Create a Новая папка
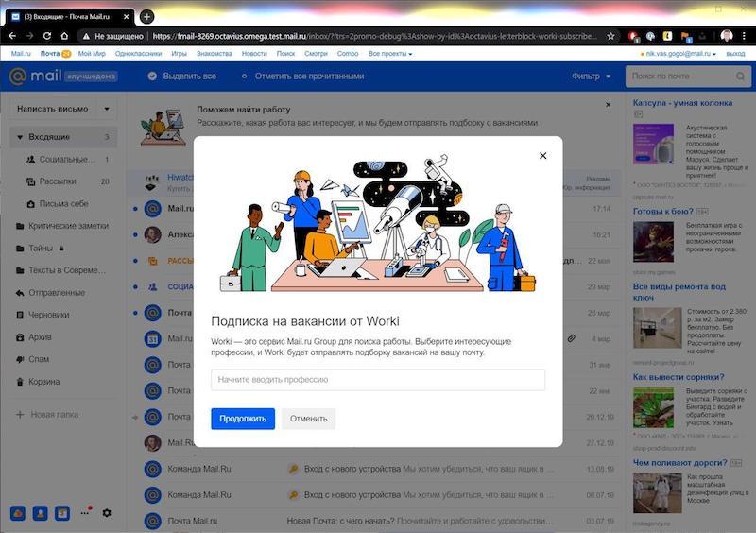 (x=47, y=414)
